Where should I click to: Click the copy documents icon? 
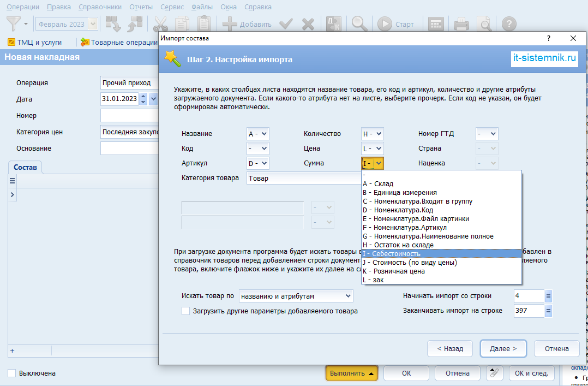click(183, 24)
